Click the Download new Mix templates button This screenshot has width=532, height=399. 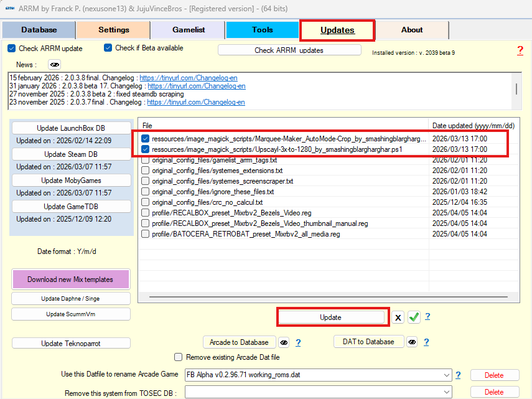pyautogui.click(x=70, y=279)
